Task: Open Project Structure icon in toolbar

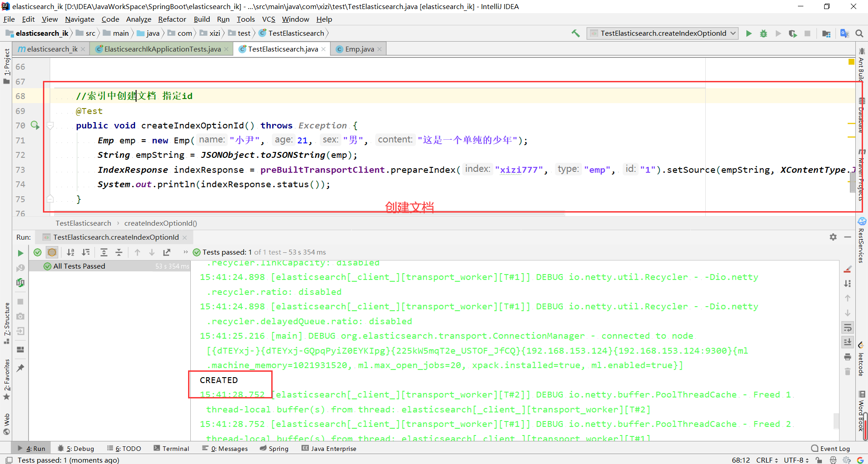Action: tap(826, 33)
